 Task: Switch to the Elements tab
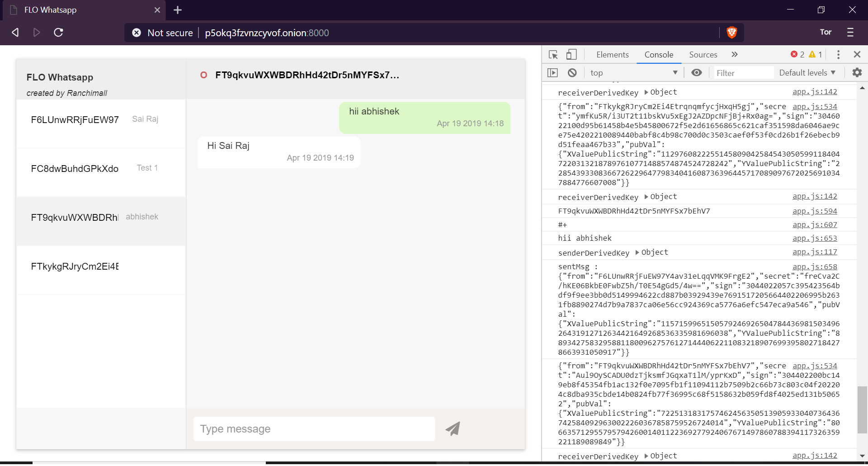612,54
